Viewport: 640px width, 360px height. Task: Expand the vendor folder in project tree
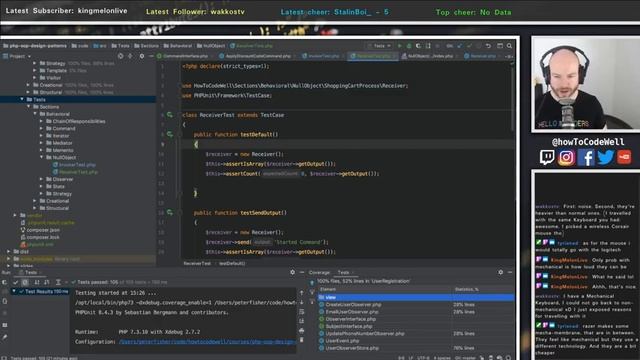16,215
